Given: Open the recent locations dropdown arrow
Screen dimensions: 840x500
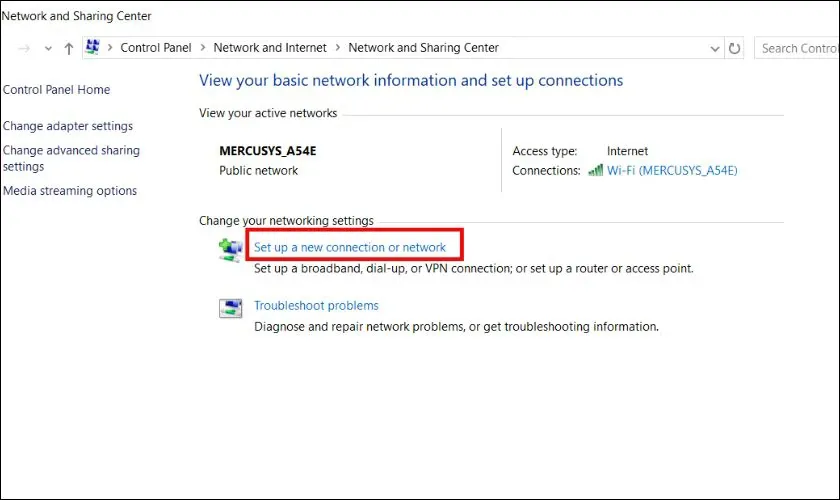Looking at the screenshot, I should (x=49, y=48).
